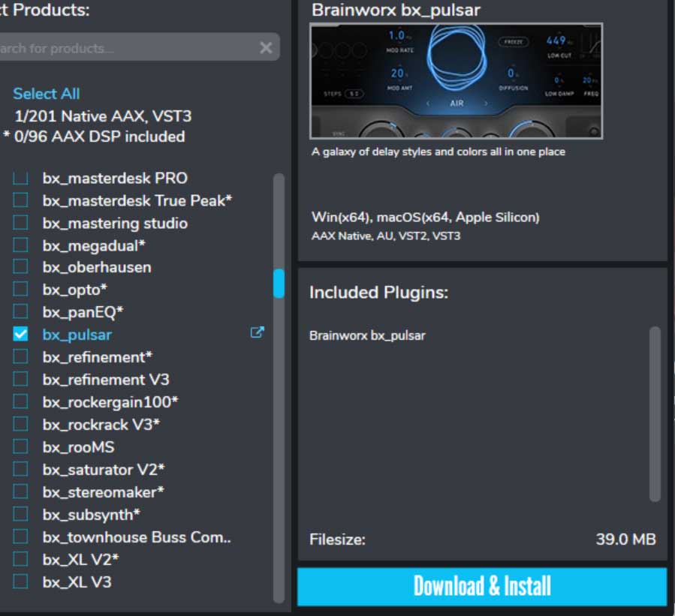Select the bx_panEQ checkbox
Viewport: 675px width, 616px height.
click(x=20, y=311)
